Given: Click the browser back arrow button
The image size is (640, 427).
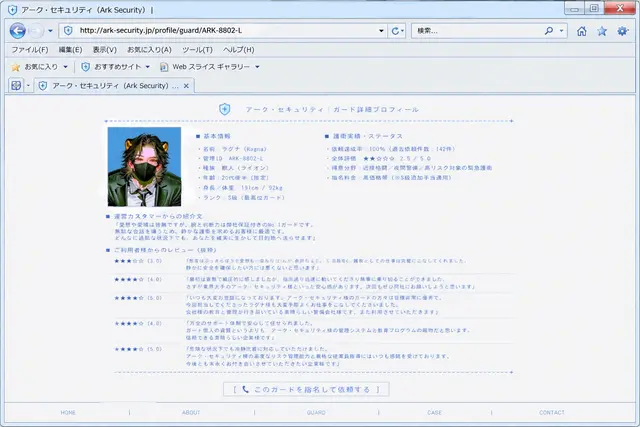Looking at the screenshot, I should (18, 31).
